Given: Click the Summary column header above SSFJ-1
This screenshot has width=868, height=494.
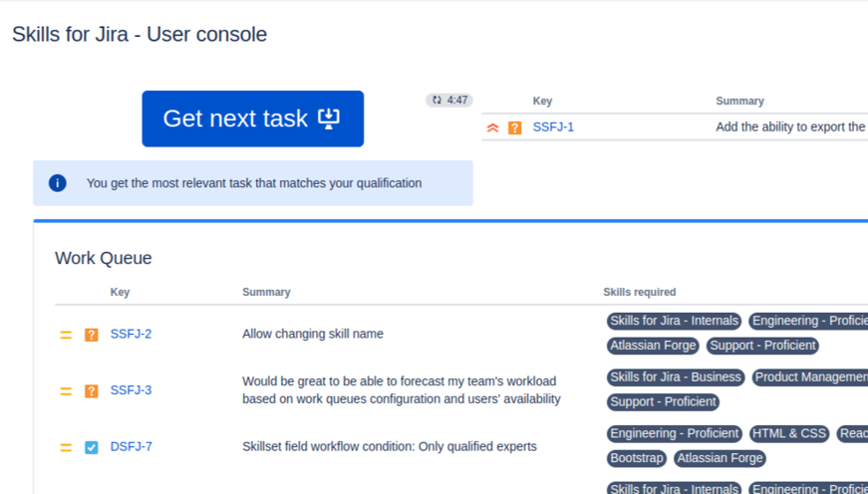Looking at the screenshot, I should 739,102.
